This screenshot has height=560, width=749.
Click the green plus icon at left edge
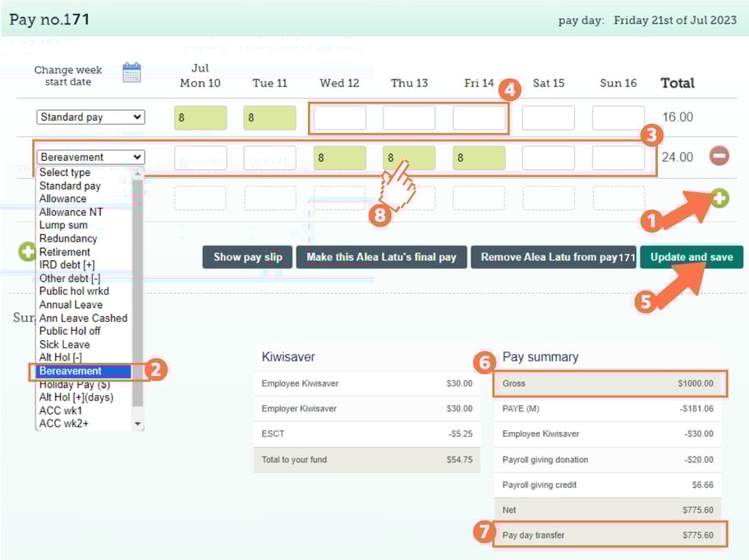[x=27, y=252]
